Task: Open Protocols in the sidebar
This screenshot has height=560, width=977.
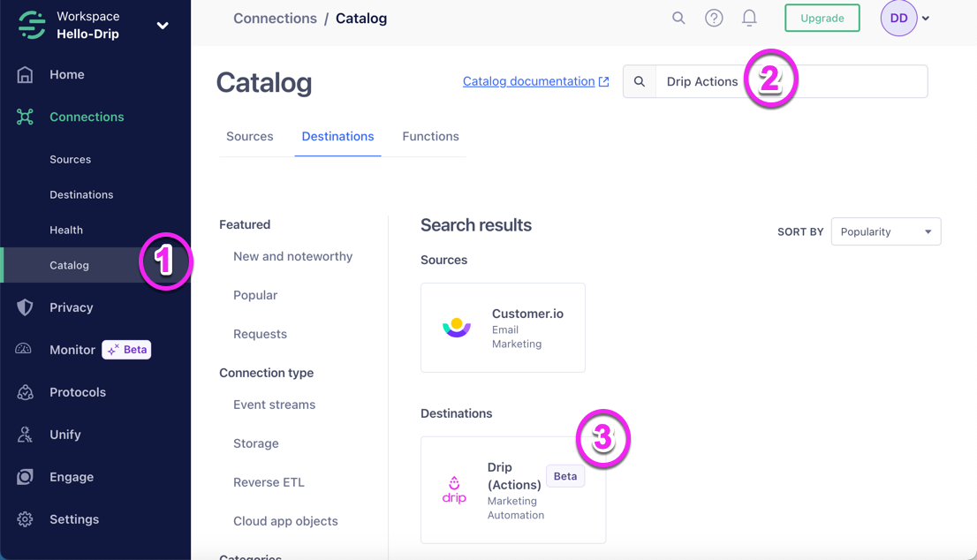Action: click(78, 392)
